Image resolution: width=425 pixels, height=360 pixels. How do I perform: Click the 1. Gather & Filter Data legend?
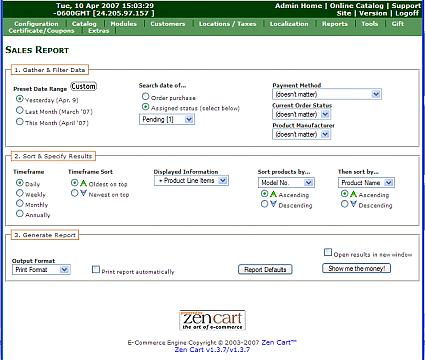coord(50,70)
